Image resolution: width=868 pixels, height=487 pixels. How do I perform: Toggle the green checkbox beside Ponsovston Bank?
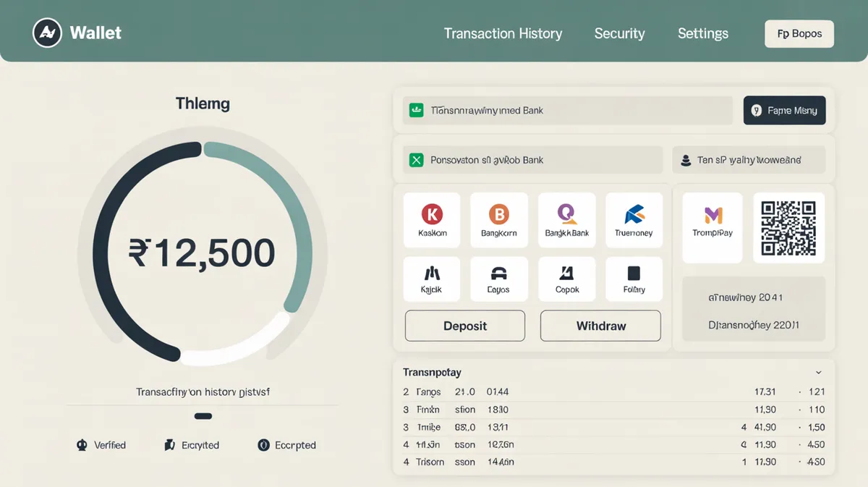click(416, 160)
